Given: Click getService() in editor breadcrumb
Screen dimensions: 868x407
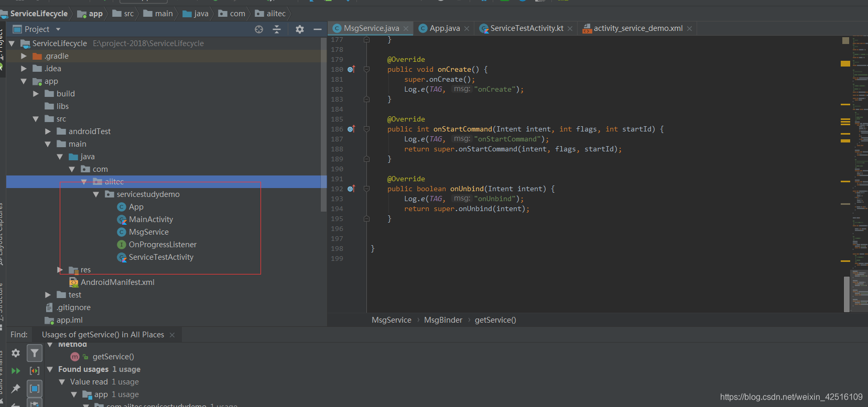Looking at the screenshot, I should 495,320.
